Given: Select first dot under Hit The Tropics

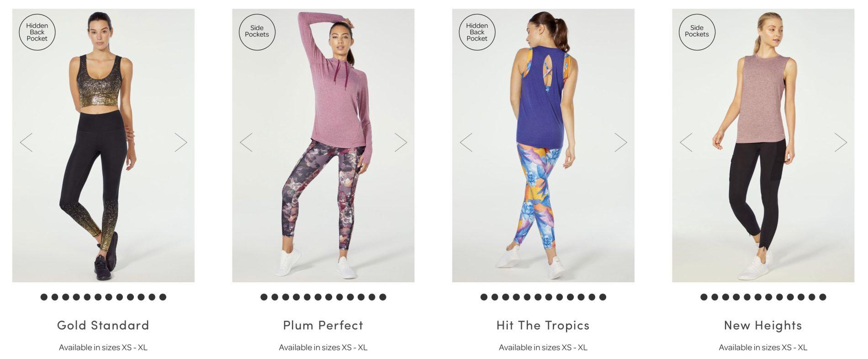Looking at the screenshot, I should pyautogui.click(x=484, y=297).
